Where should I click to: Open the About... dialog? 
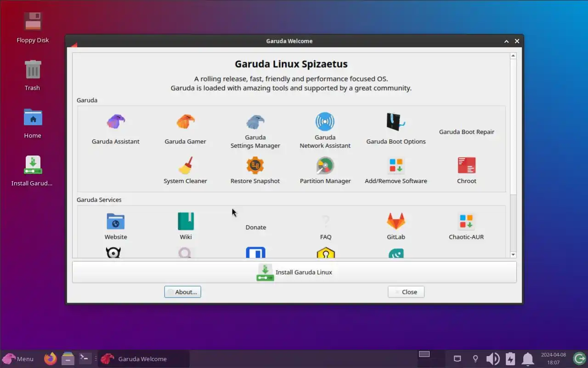[x=182, y=292]
